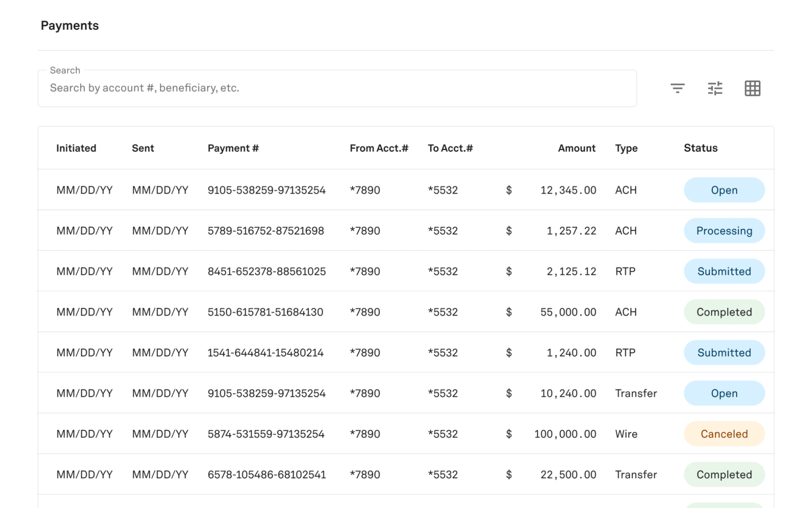Sort by Type column header
This screenshot has width=812, height=508.
tap(626, 148)
